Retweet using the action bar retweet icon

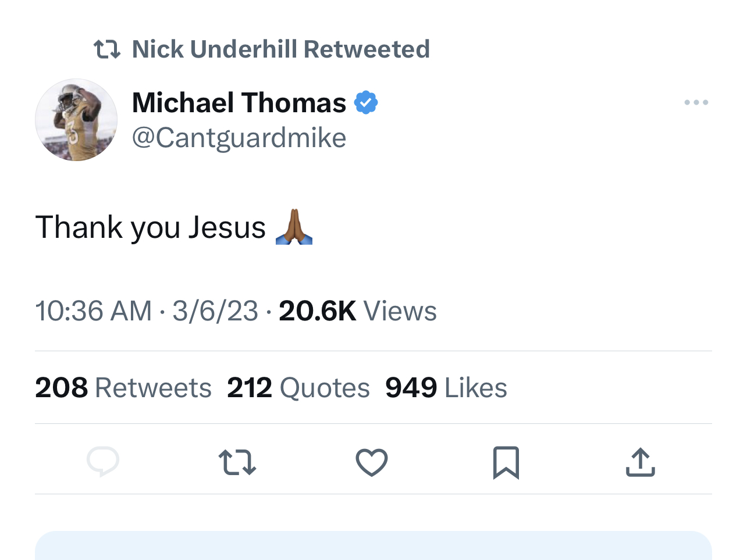point(237,462)
